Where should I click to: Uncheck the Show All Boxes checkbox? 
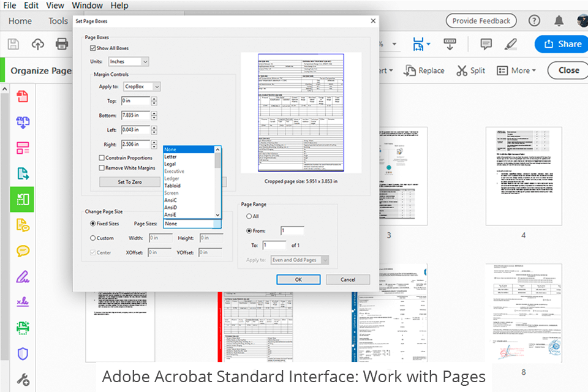(x=92, y=48)
